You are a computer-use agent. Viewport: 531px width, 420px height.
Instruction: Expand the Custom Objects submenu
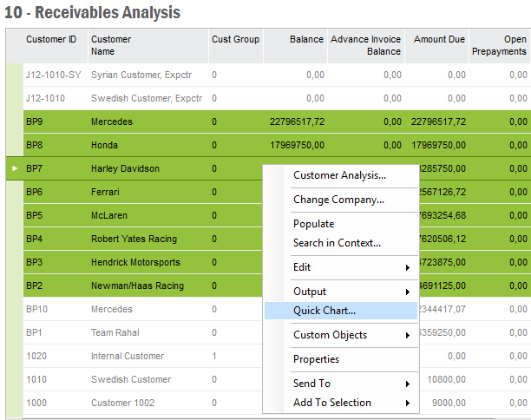click(x=330, y=335)
